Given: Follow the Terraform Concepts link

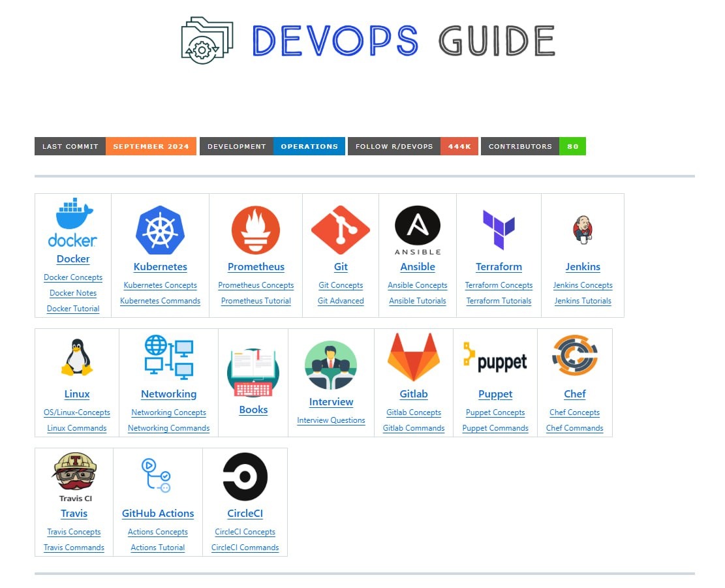Looking at the screenshot, I should pyautogui.click(x=499, y=285).
